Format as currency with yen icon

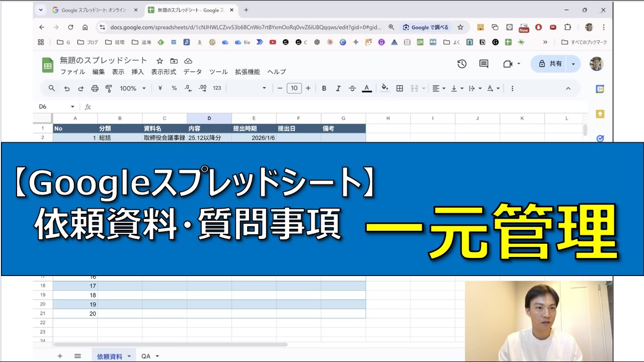pyautogui.click(x=160, y=88)
